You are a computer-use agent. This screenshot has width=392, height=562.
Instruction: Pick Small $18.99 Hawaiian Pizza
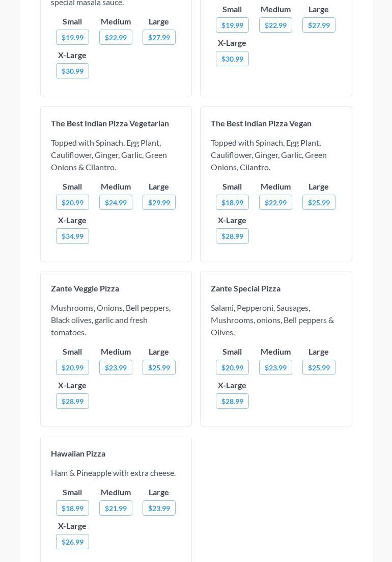pyautogui.click(x=72, y=508)
